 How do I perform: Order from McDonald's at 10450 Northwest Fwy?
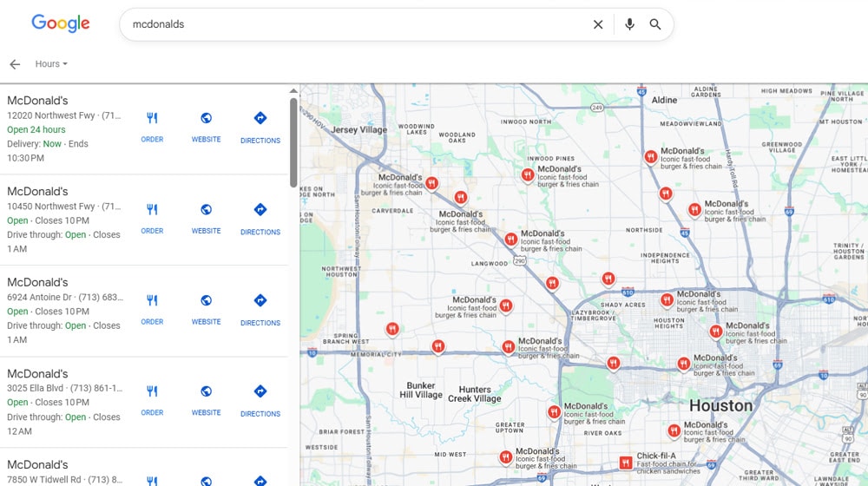[x=152, y=218]
